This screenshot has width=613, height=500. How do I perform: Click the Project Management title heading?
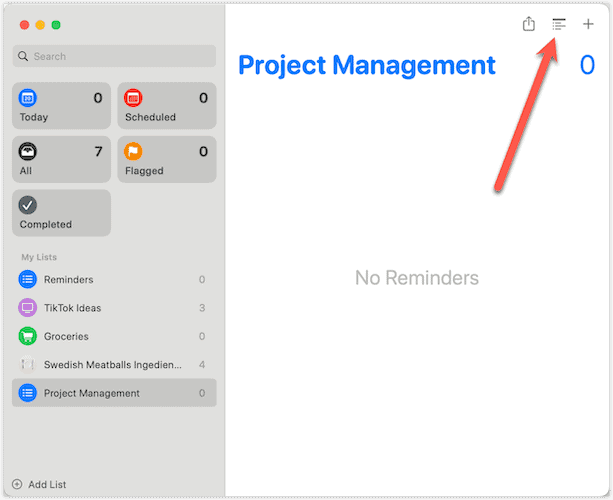366,66
